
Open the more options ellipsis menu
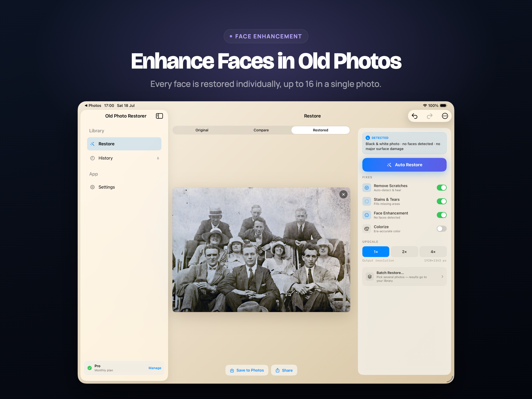tap(445, 116)
